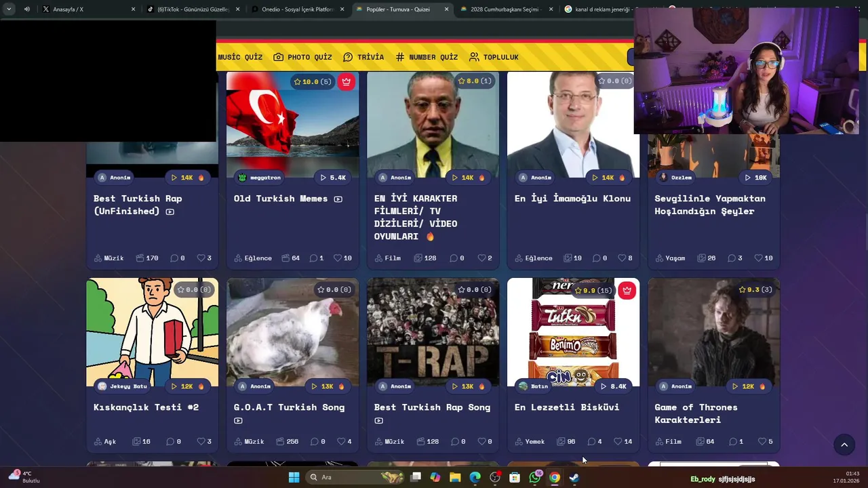Click the muted-audio speaker icon in browser tab bar
Viewport: 868px width, 488px height.
[x=26, y=9]
